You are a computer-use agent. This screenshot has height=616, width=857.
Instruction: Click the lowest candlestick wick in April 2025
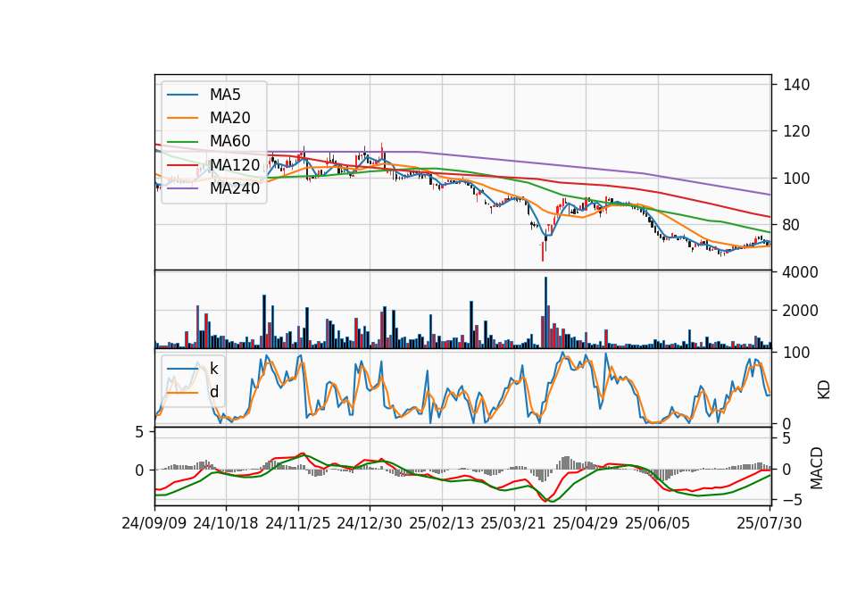click(x=543, y=252)
